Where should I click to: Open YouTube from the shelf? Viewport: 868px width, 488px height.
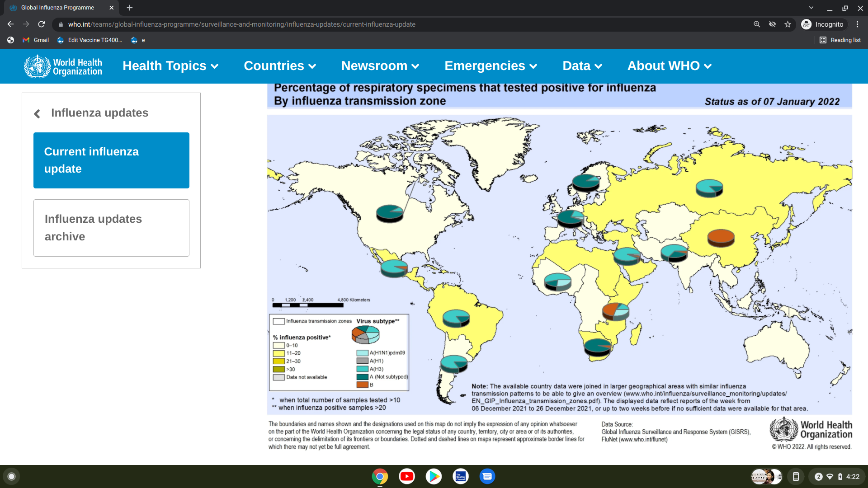406,476
